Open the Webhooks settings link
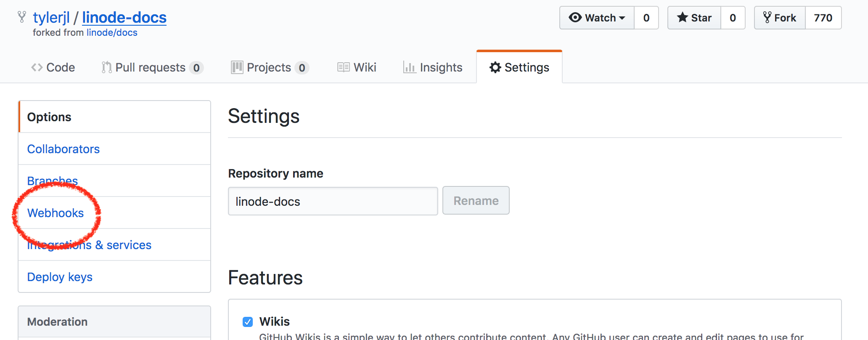The width and height of the screenshot is (868, 340). point(56,213)
